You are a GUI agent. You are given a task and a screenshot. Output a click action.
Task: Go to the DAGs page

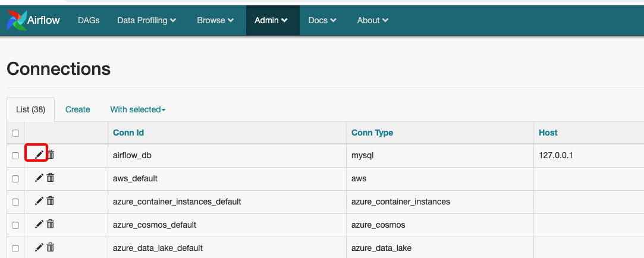(89, 20)
